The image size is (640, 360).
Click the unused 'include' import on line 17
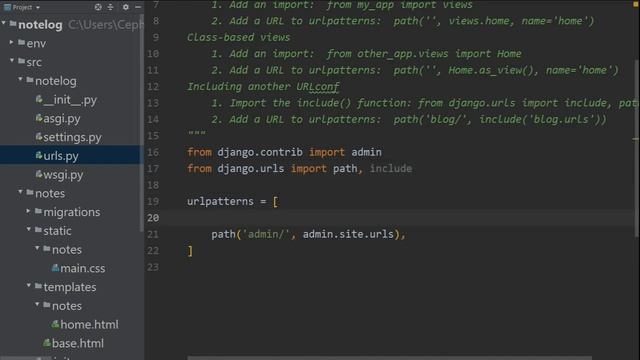[x=391, y=169]
